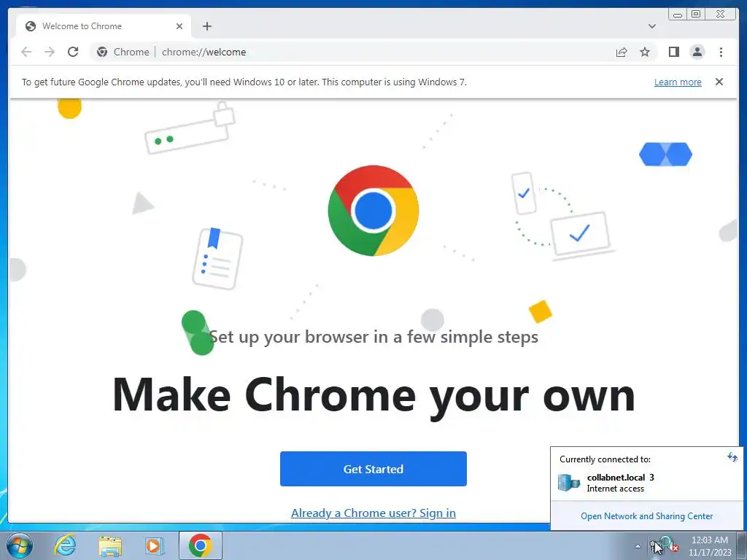Open a new tab with the plus button
The image size is (747, 560).
[206, 26]
